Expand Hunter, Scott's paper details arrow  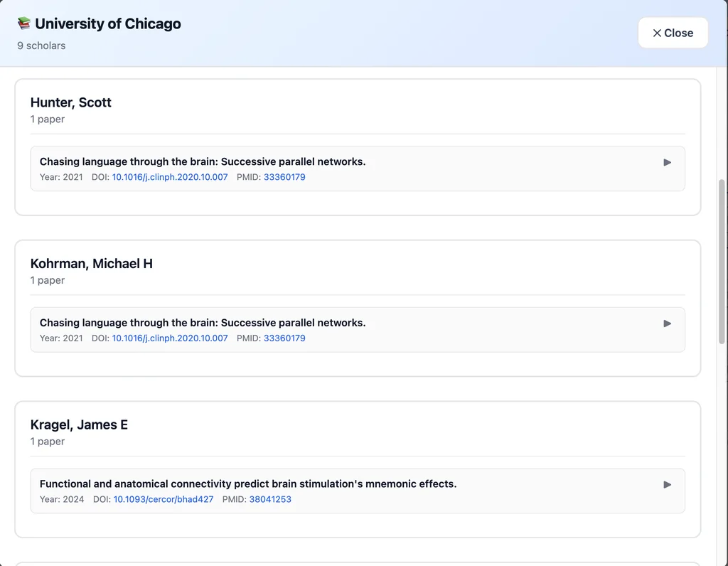click(x=667, y=163)
